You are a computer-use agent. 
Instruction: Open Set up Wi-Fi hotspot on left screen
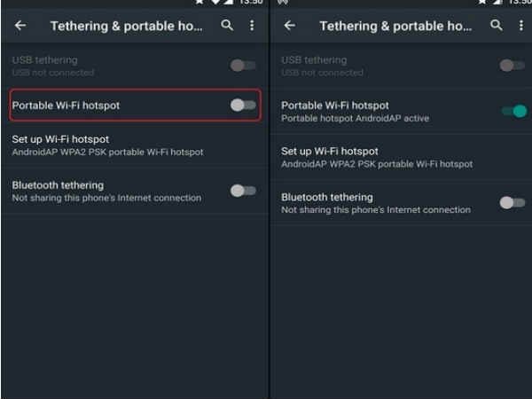click(x=135, y=145)
